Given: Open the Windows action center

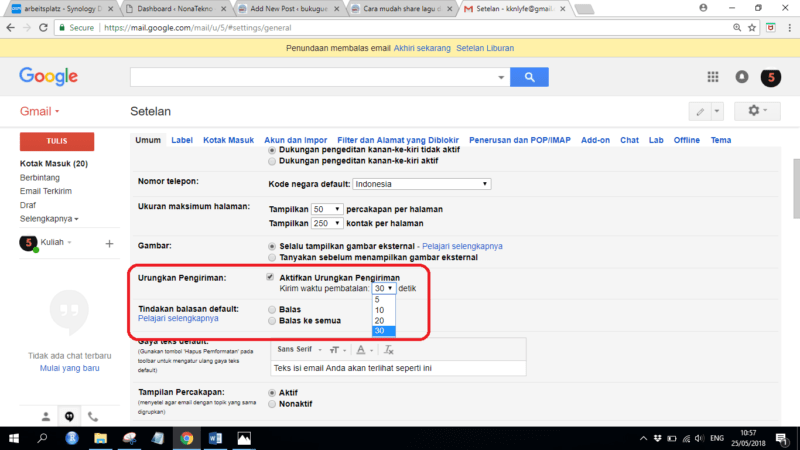Looking at the screenshot, I should [x=782, y=438].
